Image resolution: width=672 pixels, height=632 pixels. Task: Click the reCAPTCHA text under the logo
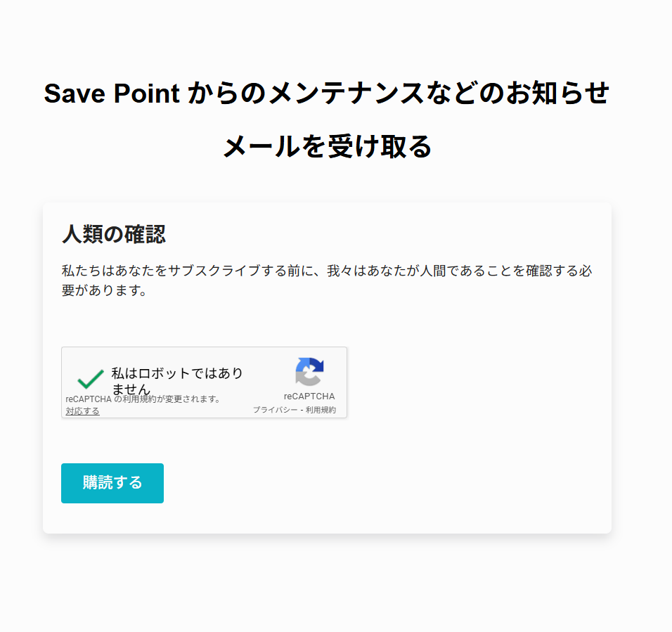(x=309, y=396)
